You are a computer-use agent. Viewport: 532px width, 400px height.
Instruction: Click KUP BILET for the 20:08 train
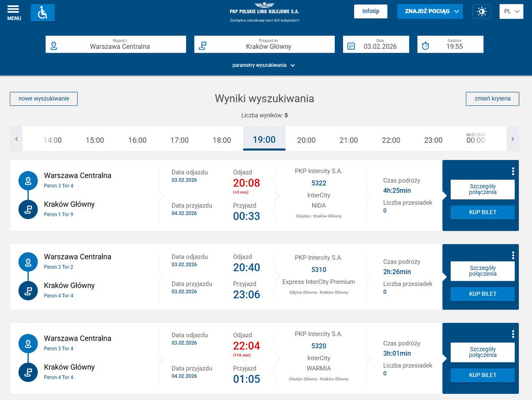[x=483, y=212]
